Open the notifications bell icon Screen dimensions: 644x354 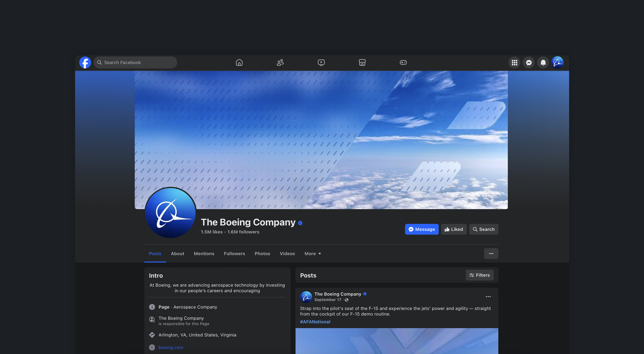[x=543, y=62]
